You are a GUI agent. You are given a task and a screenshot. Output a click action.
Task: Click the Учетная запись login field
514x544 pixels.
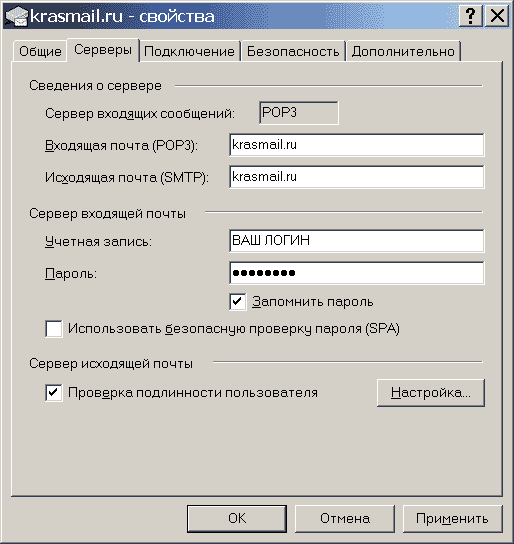[357, 240]
